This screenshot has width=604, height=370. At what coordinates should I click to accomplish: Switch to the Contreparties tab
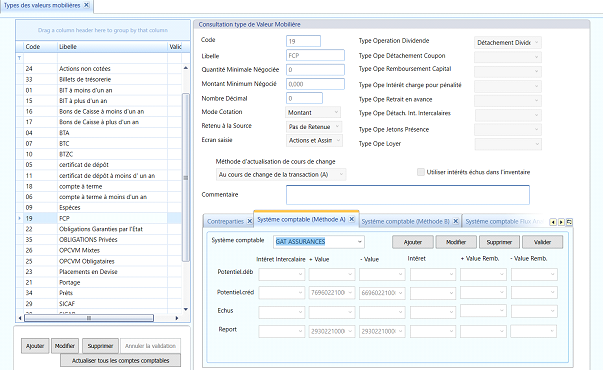point(225,221)
